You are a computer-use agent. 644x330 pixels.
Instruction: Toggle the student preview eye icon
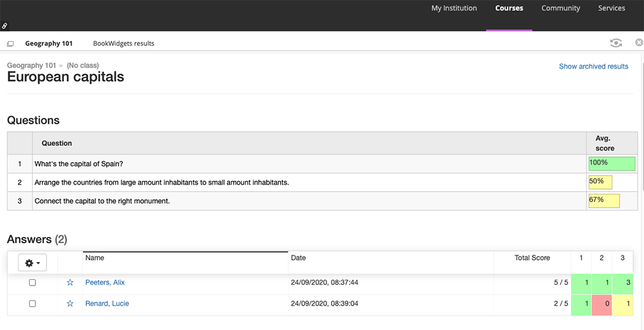click(x=616, y=43)
